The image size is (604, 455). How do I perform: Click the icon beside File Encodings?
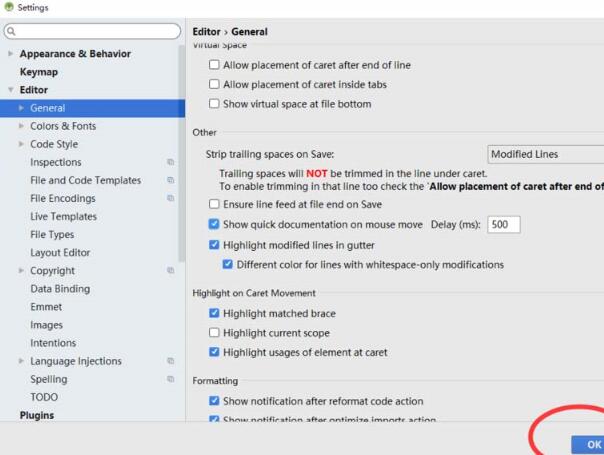171,198
